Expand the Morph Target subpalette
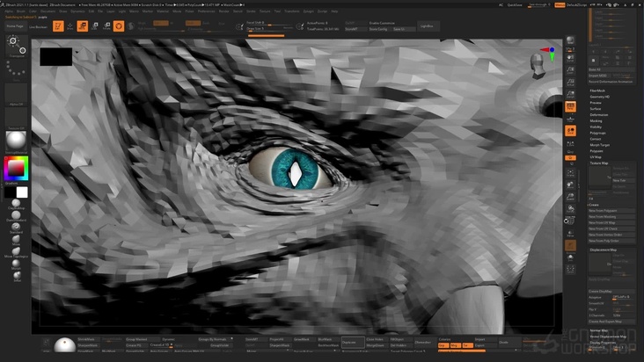 point(600,145)
